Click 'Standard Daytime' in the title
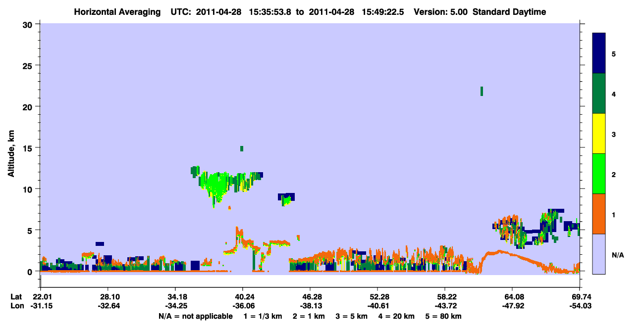This screenshot has width=644, height=330. 509,12
